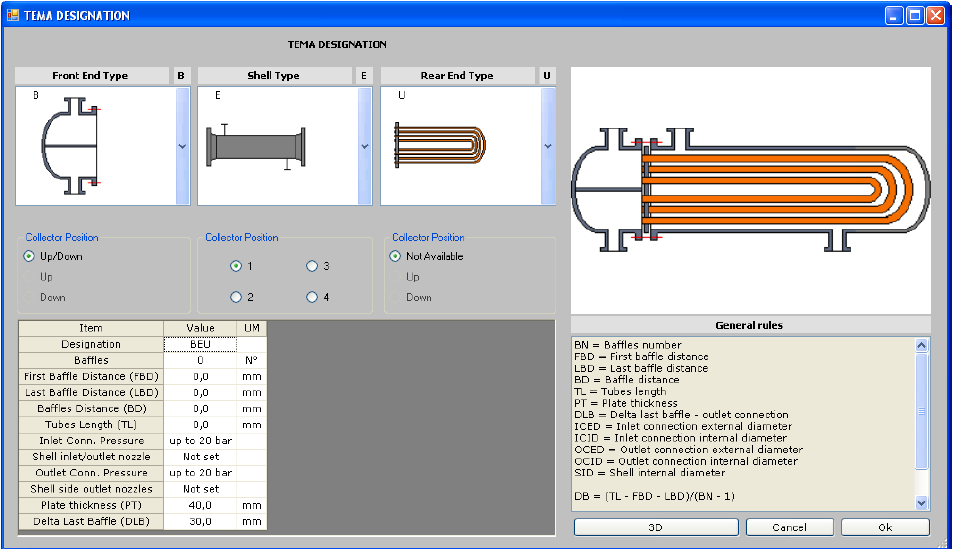Click Tubes Length (TL) value cell
This screenshot has width=955, height=549.
[200, 425]
